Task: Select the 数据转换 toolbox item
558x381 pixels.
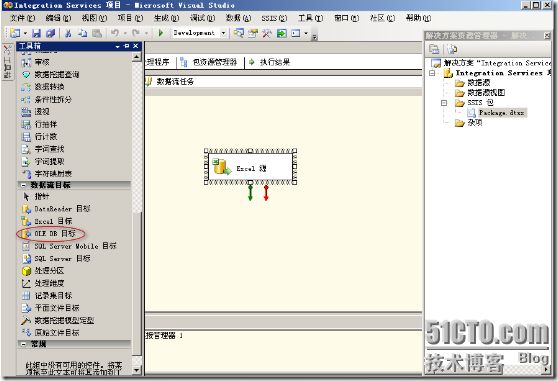Action: (43, 87)
